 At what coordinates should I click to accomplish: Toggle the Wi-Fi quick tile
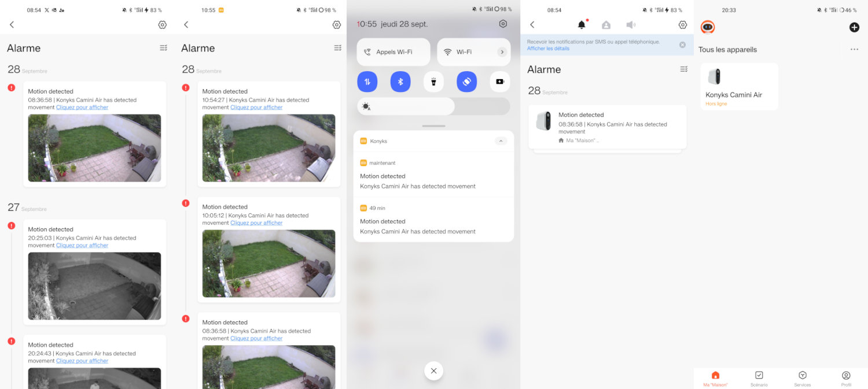click(x=473, y=52)
